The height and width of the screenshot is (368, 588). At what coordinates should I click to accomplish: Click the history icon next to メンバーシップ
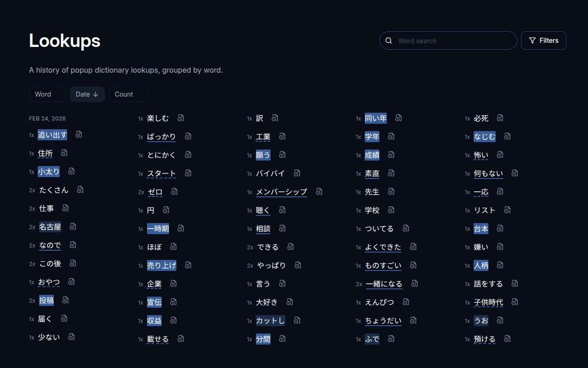[x=319, y=191]
